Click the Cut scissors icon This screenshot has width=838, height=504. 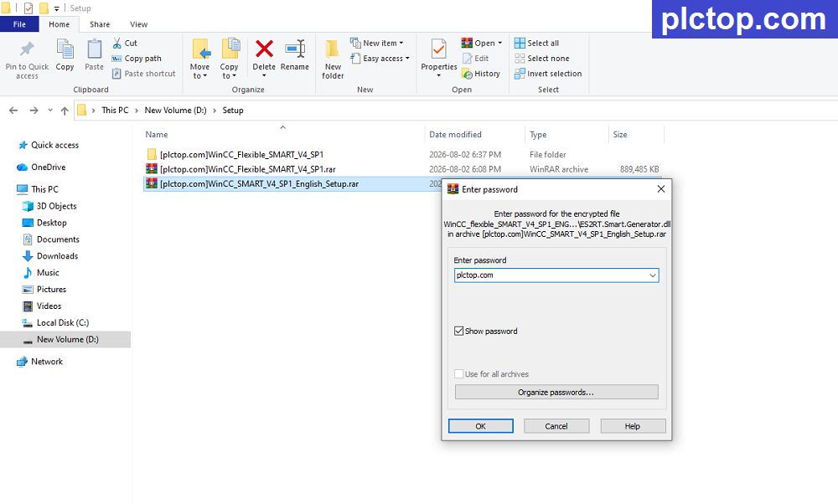(x=117, y=44)
